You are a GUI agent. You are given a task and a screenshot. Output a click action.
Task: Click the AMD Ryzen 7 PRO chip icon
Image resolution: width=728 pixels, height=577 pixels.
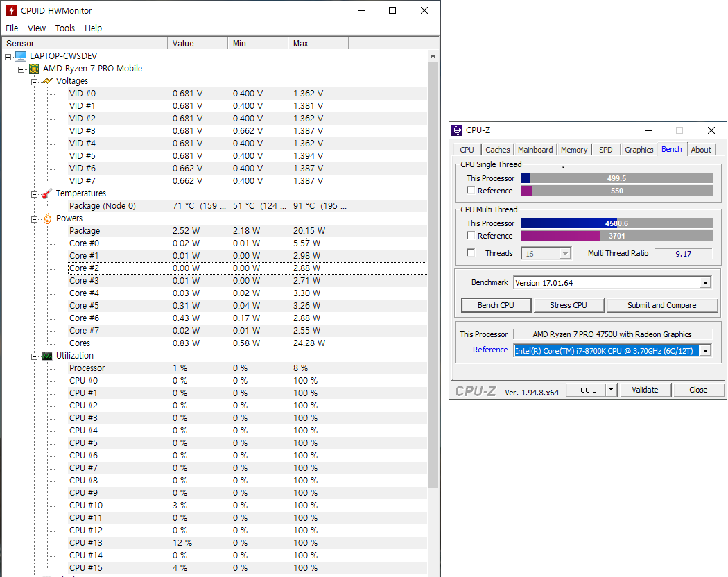tap(34, 69)
